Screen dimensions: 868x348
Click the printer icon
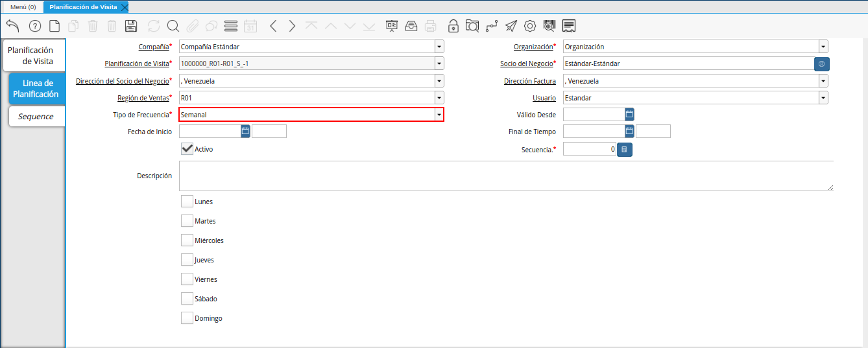431,26
